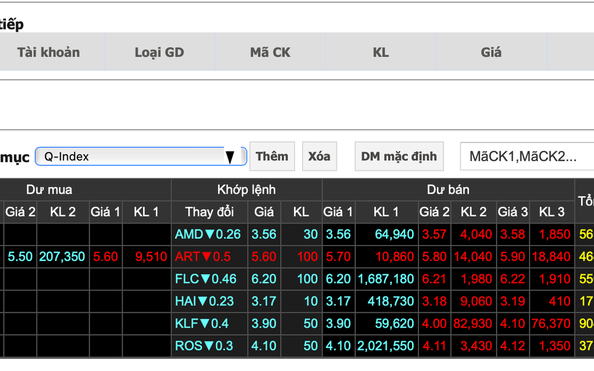Click ART ask price 5.90
Viewport: 594px width, 371px height.
point(513,257)
